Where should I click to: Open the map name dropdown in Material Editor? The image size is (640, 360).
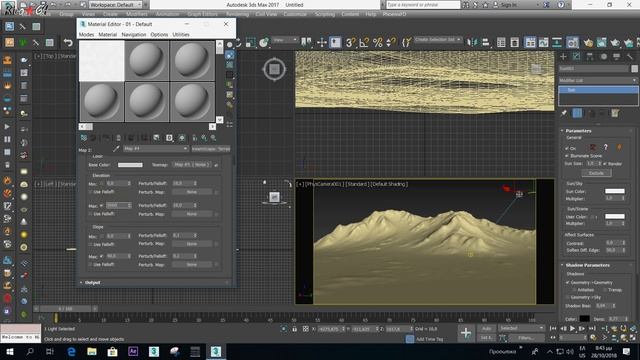pos(156,149)
